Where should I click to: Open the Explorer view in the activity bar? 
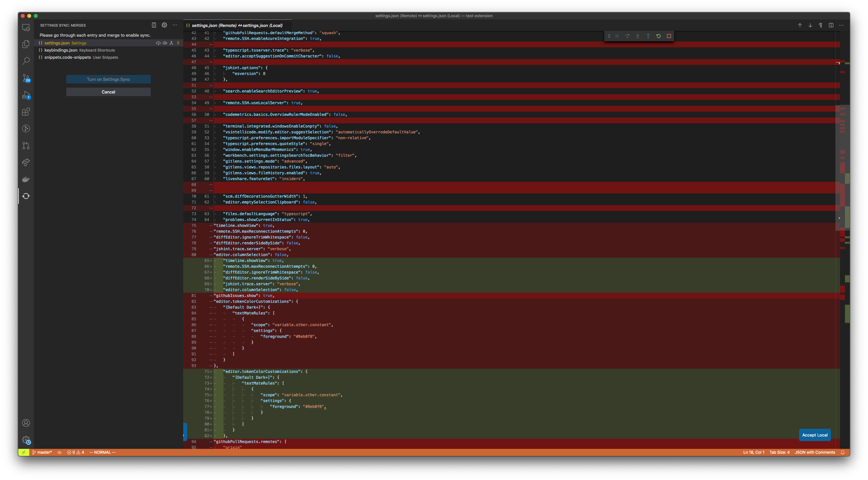[26, 44]
